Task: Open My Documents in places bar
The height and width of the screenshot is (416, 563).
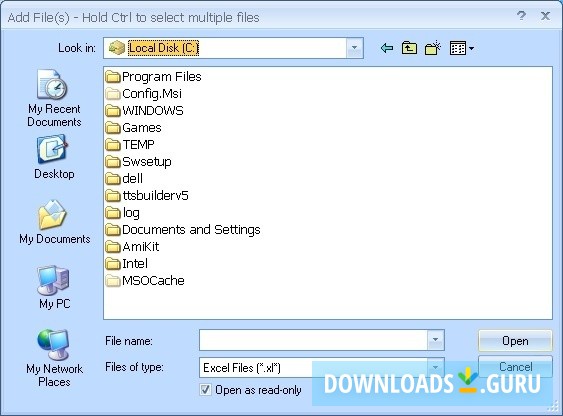Action: (x=54, y=222)
